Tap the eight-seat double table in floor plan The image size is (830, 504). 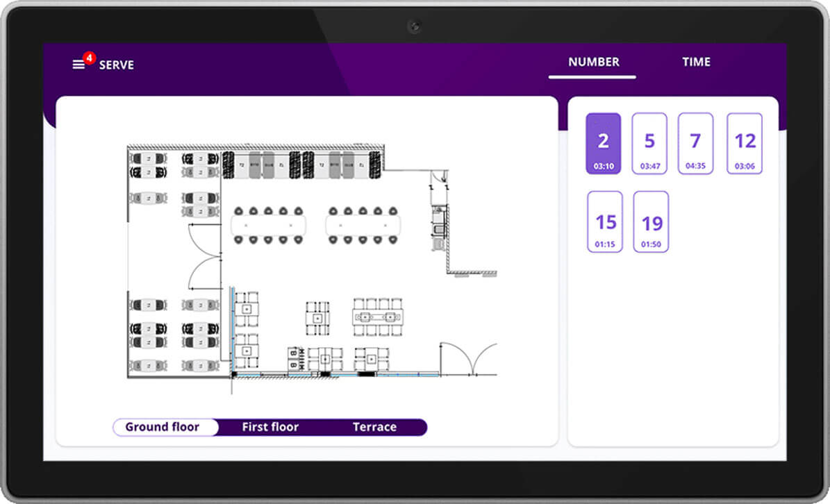coord(378,317)
